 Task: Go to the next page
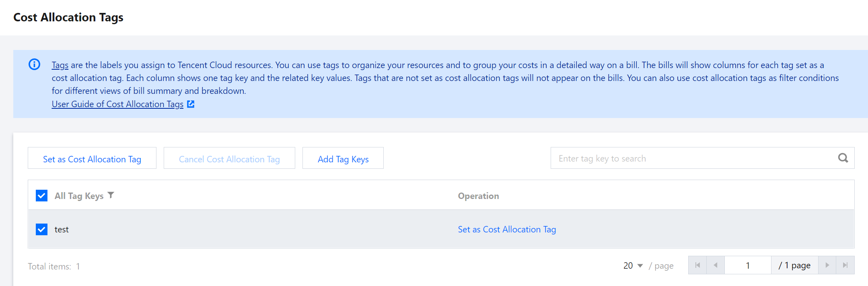pos(827,265)
